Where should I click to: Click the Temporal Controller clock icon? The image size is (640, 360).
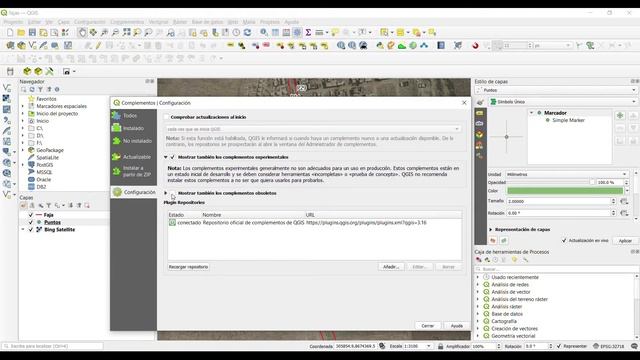pos(236,32)
